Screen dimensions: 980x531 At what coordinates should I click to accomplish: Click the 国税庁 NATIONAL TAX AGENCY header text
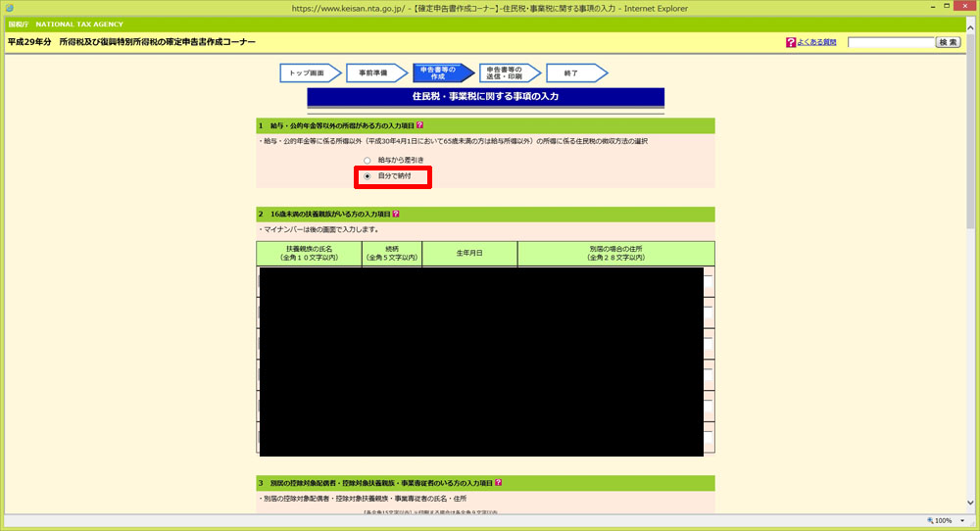(x=66, y=24)
